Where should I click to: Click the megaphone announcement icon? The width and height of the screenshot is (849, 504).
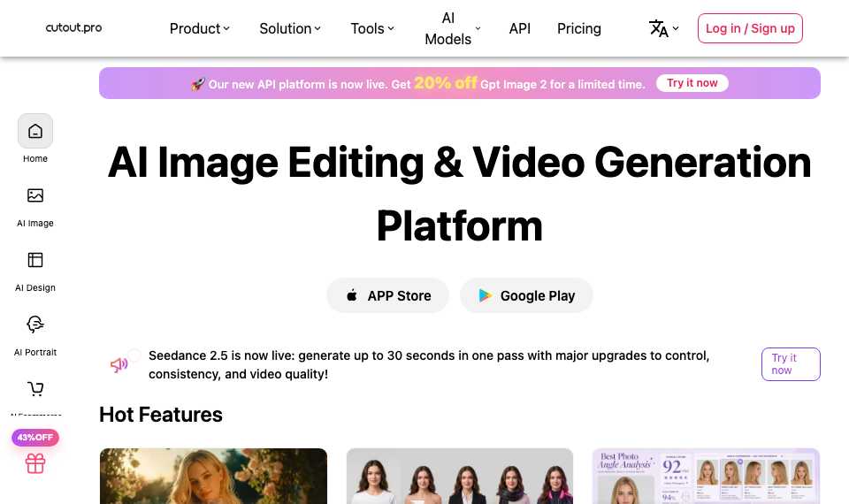[119, 364]
